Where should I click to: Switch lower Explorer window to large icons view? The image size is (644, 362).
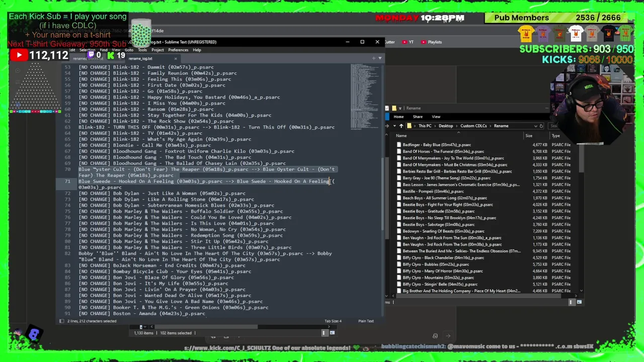tap(332, 333)
